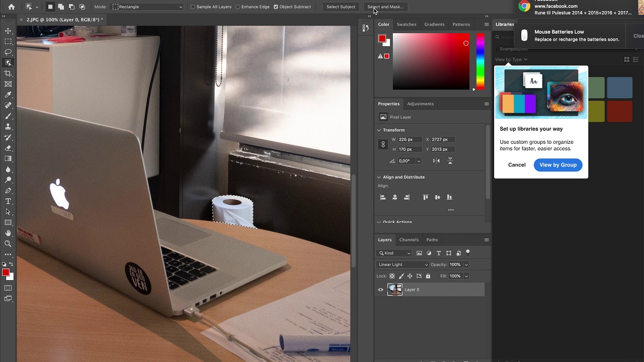Click the Select Subject button
The image size is (644, 362).
[x=341, y=7]
